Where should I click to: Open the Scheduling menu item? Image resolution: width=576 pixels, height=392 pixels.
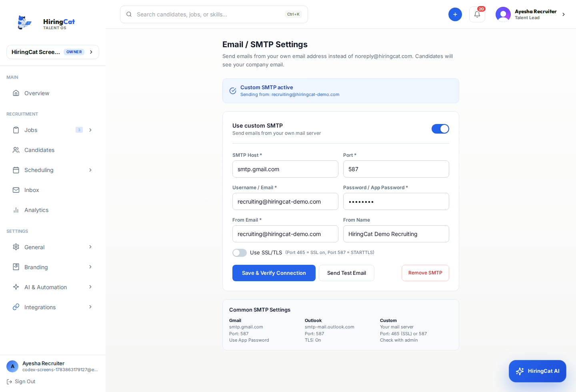[53, 170]
